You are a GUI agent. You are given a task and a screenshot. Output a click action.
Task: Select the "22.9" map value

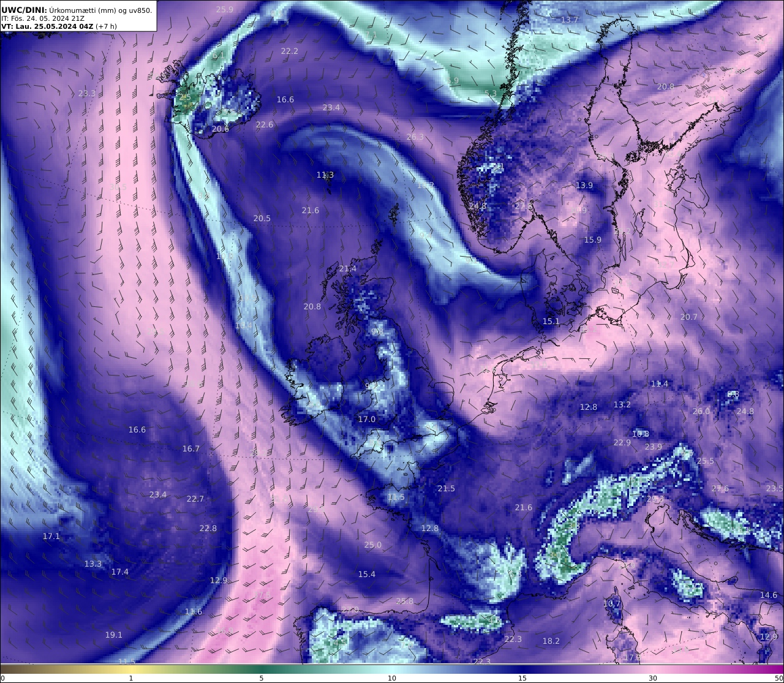[622, 442]
